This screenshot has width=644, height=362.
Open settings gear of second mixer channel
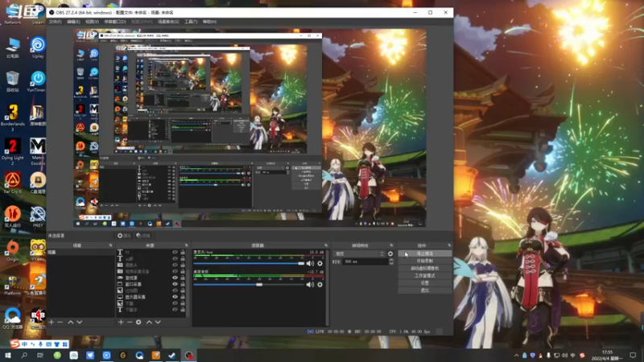click(x=320, y=285)
